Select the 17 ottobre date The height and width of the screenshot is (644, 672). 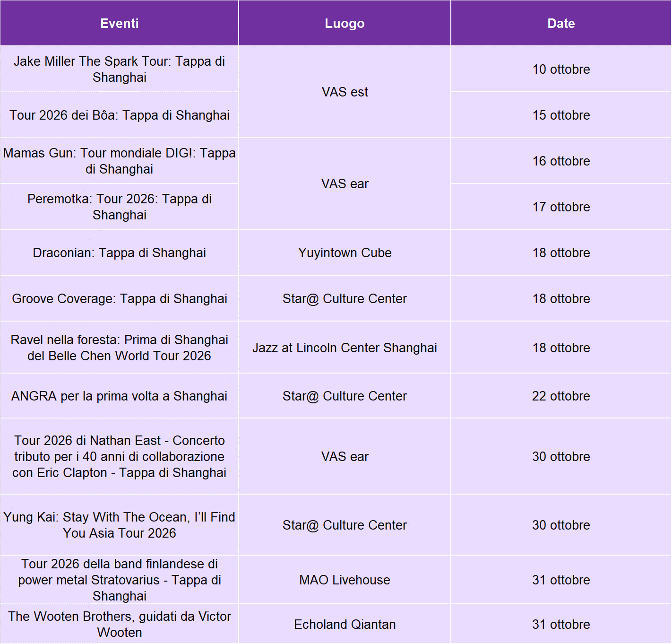(x=561, y=207)
